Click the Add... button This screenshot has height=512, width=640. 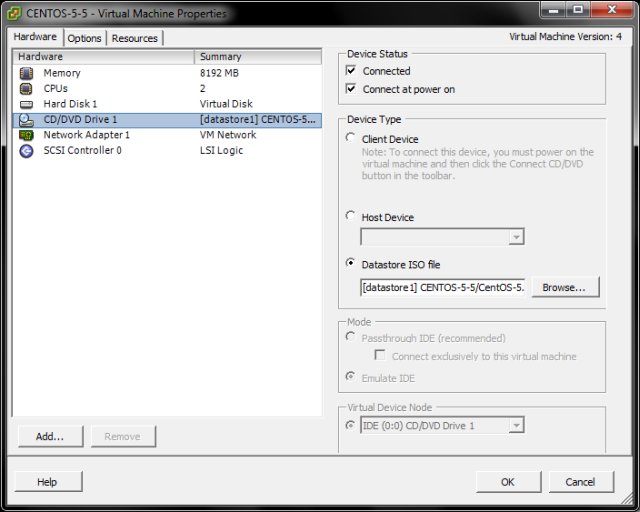(x=51, y=436)
